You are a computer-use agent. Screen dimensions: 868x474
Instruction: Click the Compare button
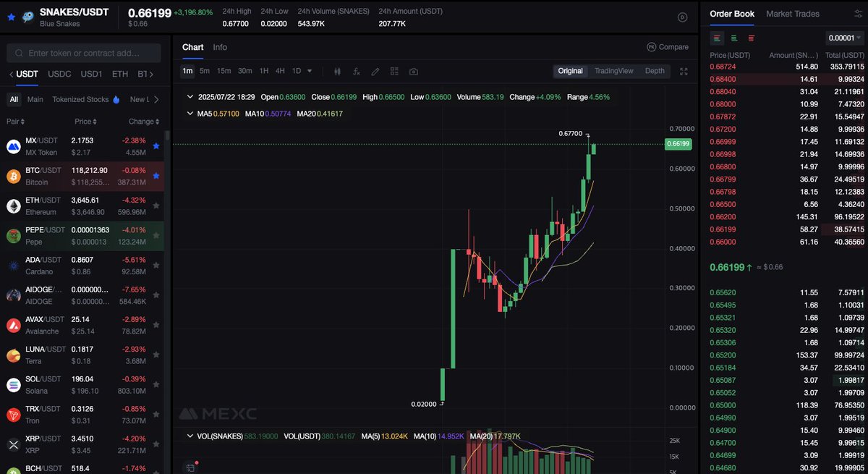click(x=668, y=47)
